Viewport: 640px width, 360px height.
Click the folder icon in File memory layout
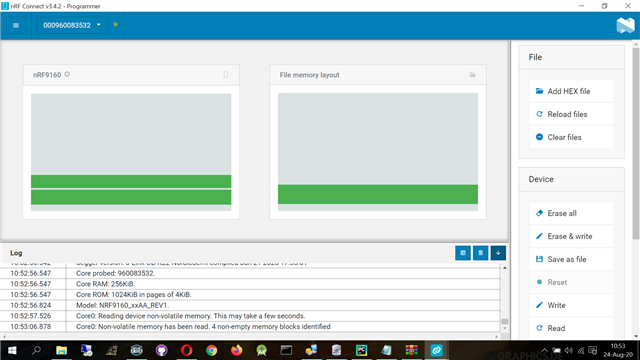tap(472, 75)
